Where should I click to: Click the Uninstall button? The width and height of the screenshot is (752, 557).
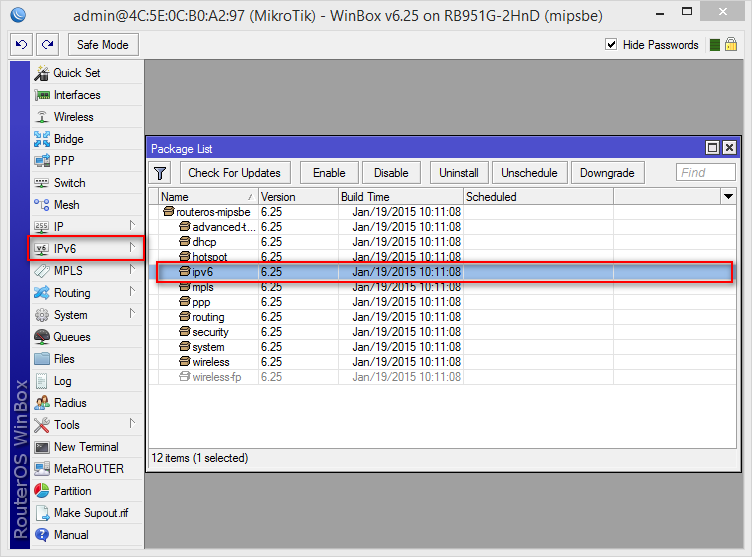point(459,173)
